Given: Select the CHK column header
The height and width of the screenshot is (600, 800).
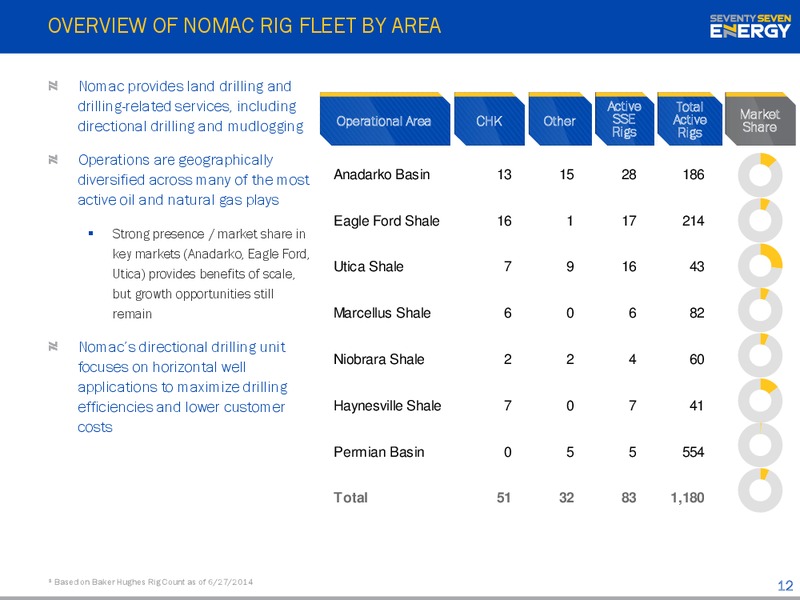Looking at the screenshot, I should (x=489, y=119).
